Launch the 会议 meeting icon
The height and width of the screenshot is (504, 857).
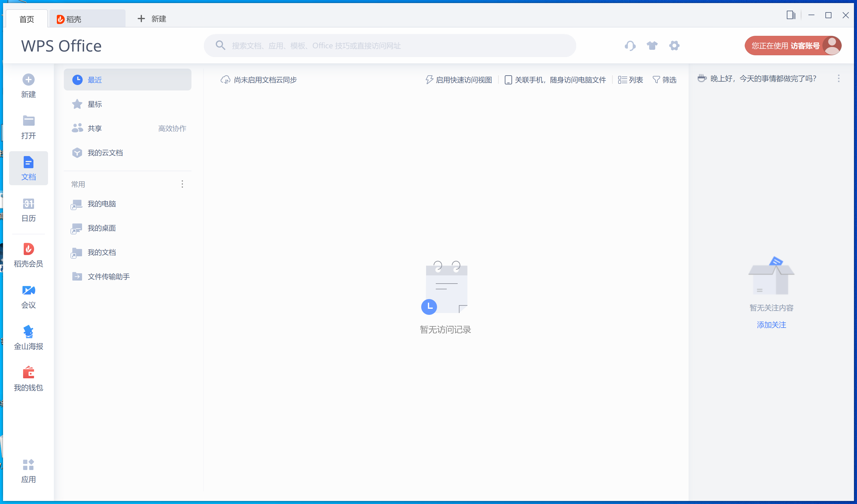click(28, 291)
